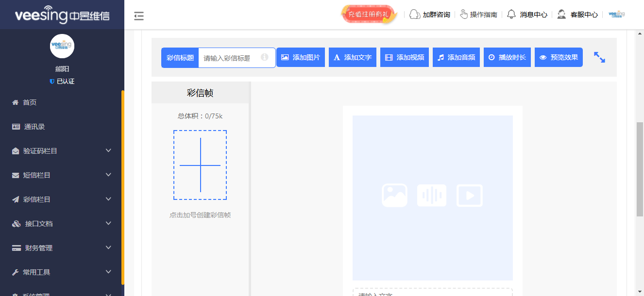The image size is (644, 296).
Task: Click the paper plane icon beside 彩信栏目
Action: coord(16,199)
